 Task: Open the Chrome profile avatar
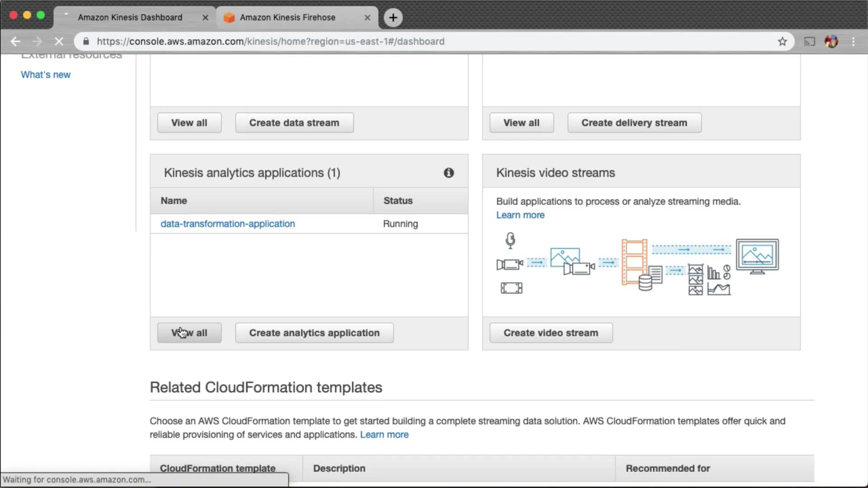click(x=831, y=42)
